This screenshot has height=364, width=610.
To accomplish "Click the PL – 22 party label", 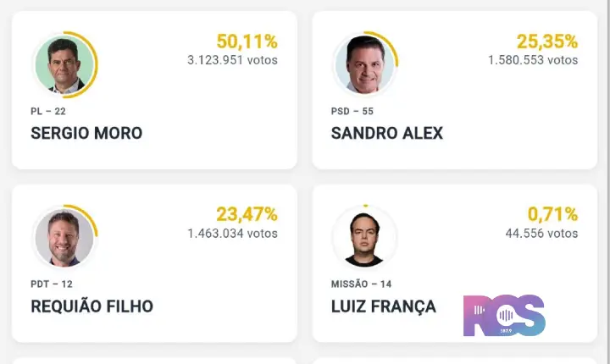I will click(x=48, y=111).
